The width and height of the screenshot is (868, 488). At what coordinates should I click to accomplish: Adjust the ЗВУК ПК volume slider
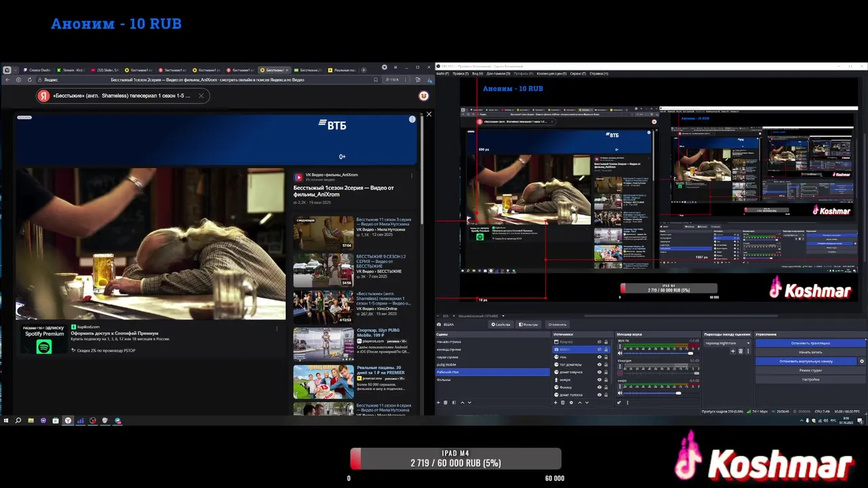click(658, 353)
